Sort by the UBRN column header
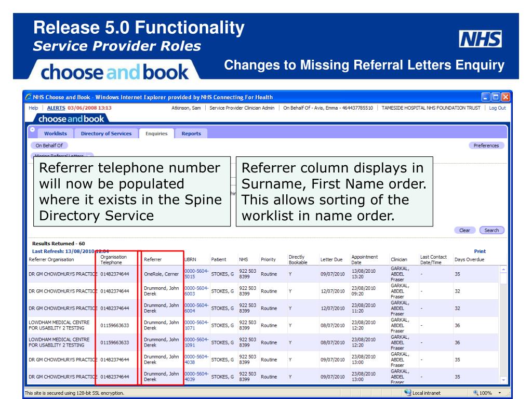The width and height of the screenshot is (532, 399). (x=190, y=260)
